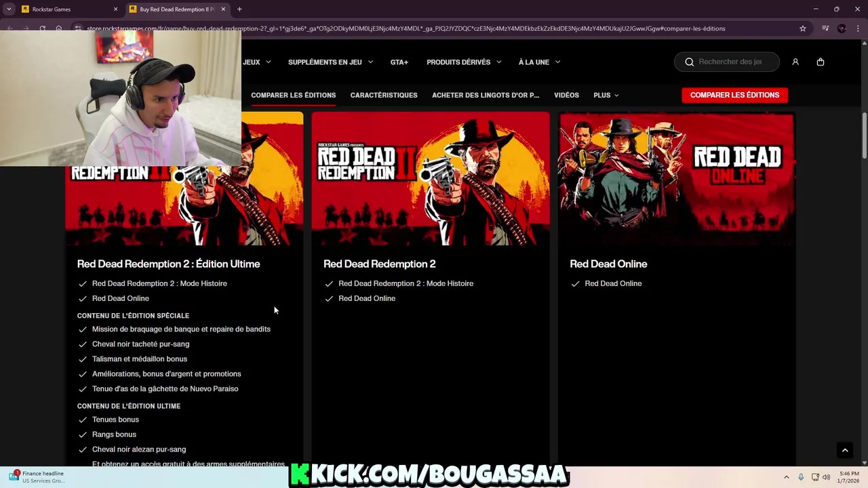Expand the SUPPLÉMENTS EN JEU menu
Viewport: 868px width, 488px height.
(x=331, y=62)
